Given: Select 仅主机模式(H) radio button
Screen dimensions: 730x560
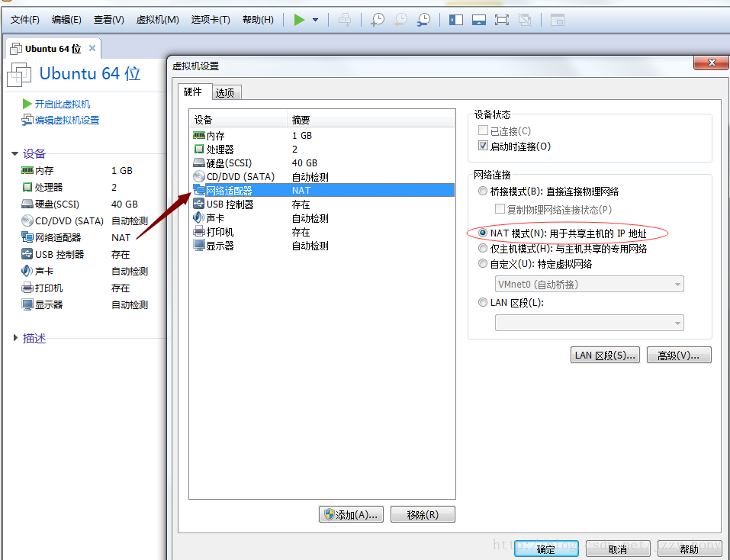Looking at the screenshot, I should click(483, 248).
